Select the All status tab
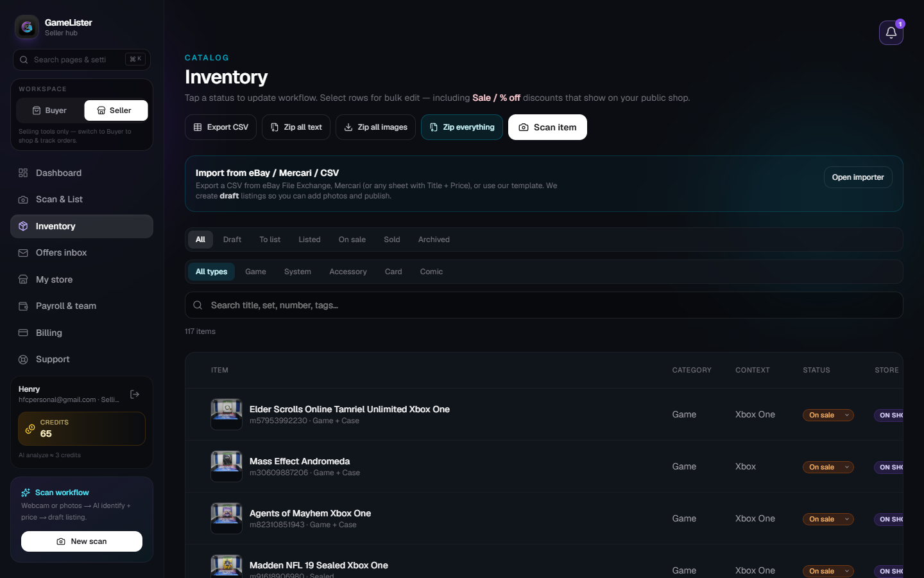The height and width of the screenshot is (578, 924). [200, 240]
